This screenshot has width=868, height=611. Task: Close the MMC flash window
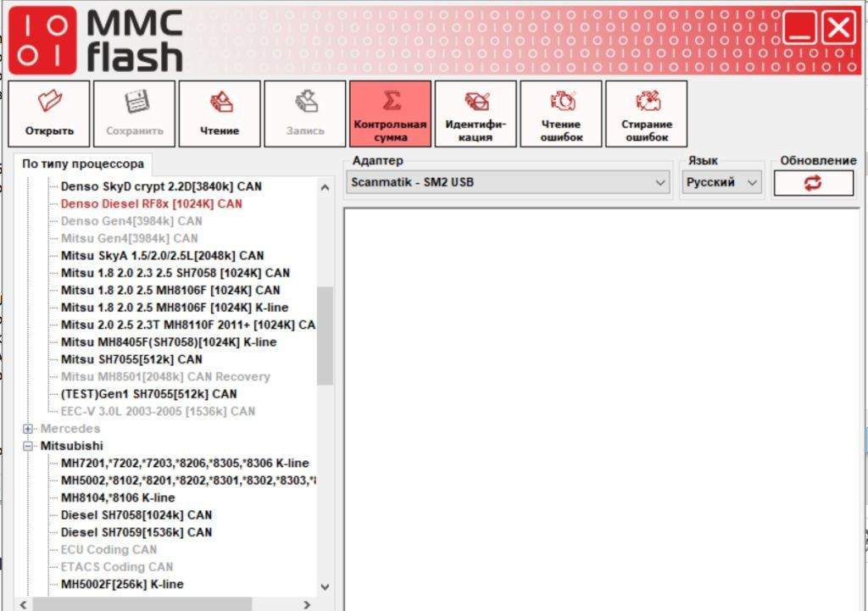[838, 27]
